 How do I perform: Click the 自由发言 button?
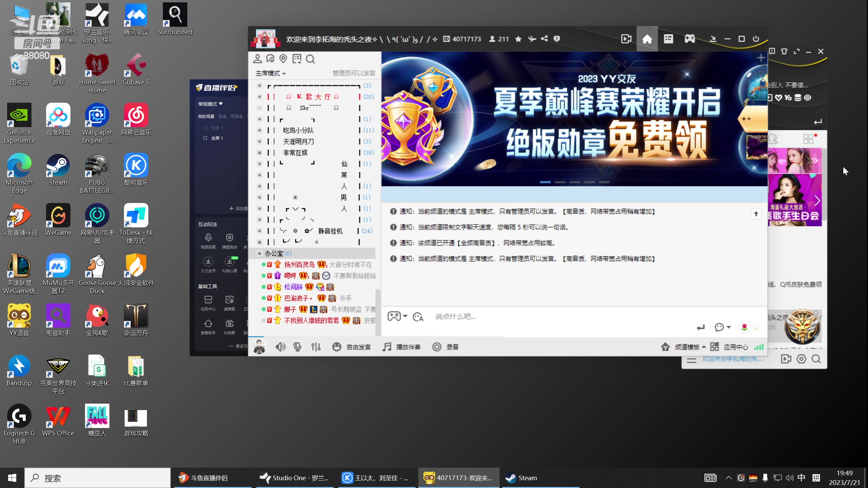click(x=358, y=347)
